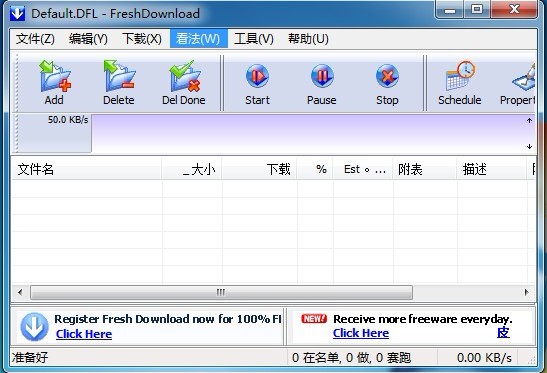Open the 工具(V) menu

click(254, 38)
